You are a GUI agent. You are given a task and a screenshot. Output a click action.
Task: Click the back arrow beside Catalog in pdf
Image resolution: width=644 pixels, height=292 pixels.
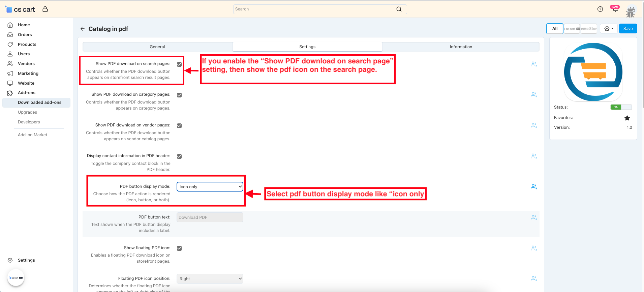coord(83,29)
